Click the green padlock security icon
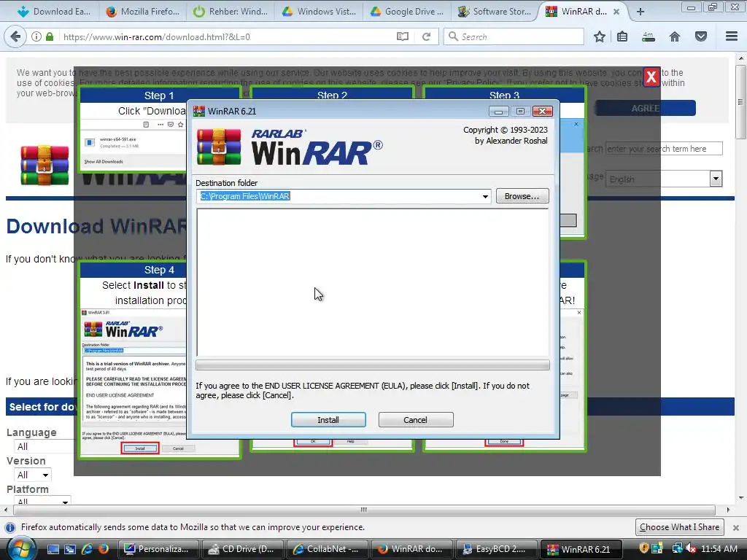This screenshot has height=560, width=747. pyautogui.click(x=50, y=36)
